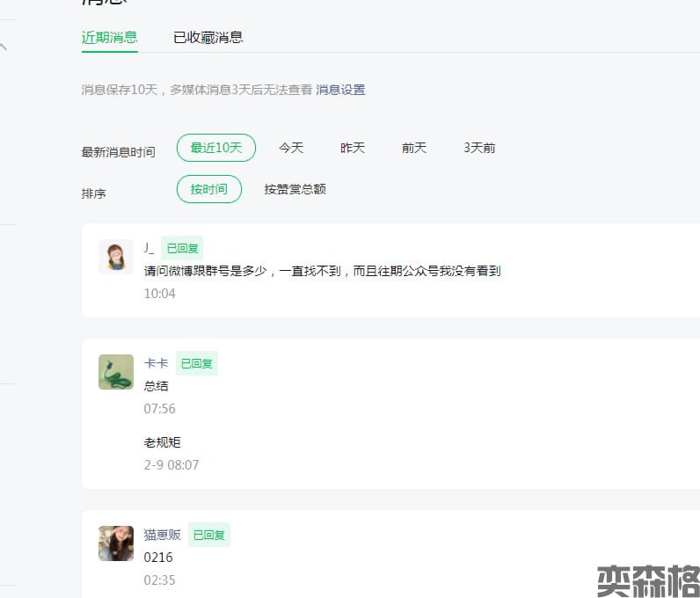Viewport: 700px width, 598px height.
Task: Open J_'s message asking about 微博跟群号
Action: point(322,271)
